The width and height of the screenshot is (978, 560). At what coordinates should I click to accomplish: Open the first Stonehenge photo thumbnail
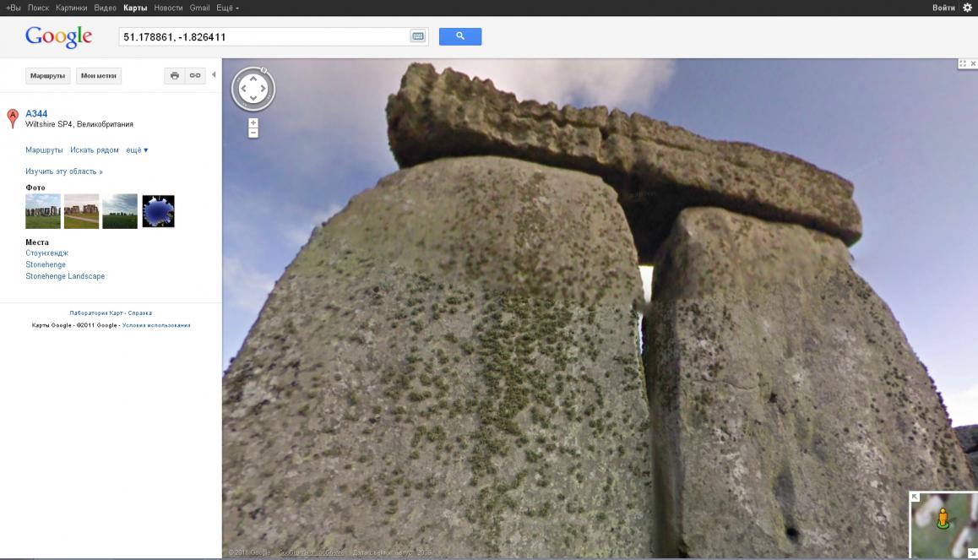43,211
